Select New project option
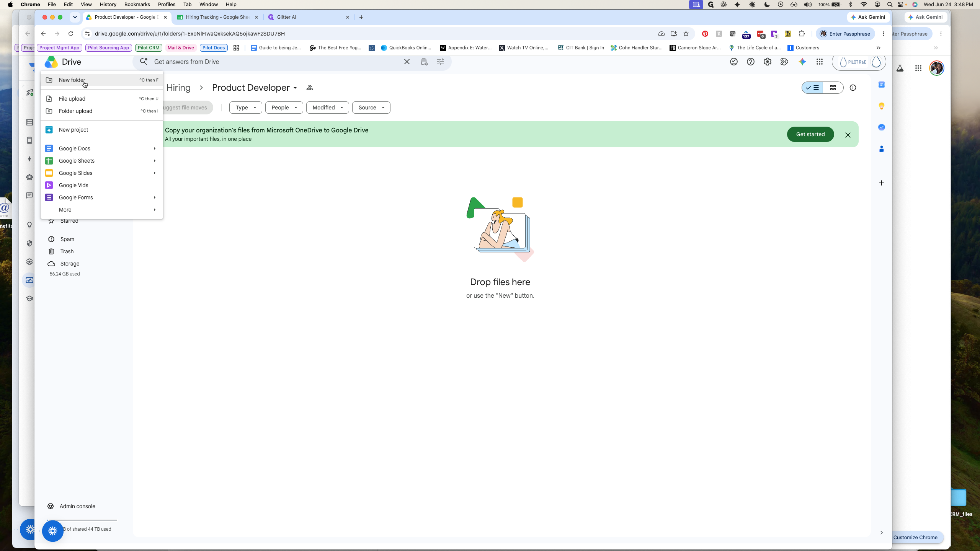 (102, 130)
